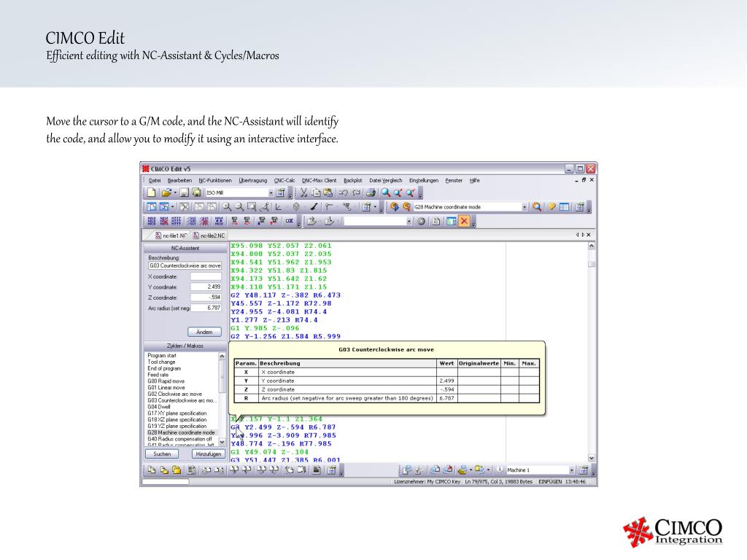This screenshot has width=747, height=560.
Task: Click the Zoom out icon in backplot toolbar
Action: pos(239,206)
